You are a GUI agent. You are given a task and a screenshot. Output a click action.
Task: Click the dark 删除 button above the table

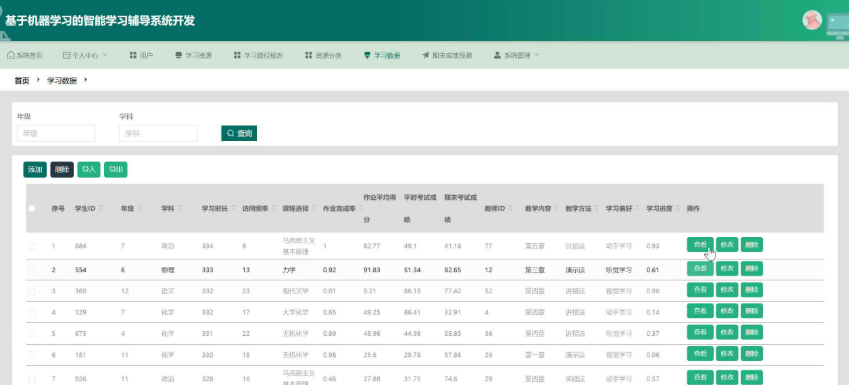(62, 169)
